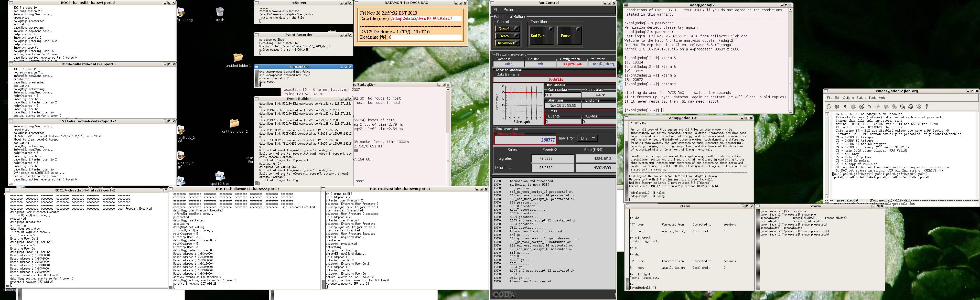Click the Run number field showing 9019
Image resolution: width=980 pixels, height=300 pixels.
pos(563,95)
